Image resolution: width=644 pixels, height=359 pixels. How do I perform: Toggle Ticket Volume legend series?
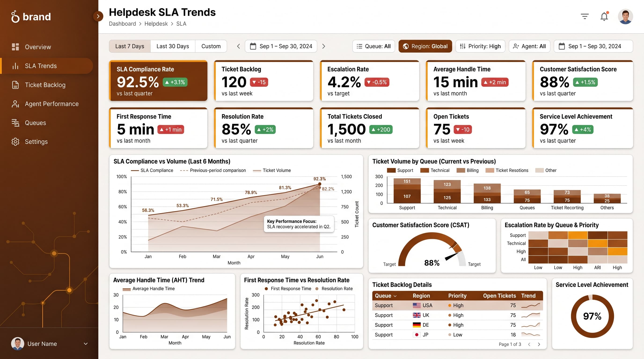pyautogui.click(x=272, y=170)
